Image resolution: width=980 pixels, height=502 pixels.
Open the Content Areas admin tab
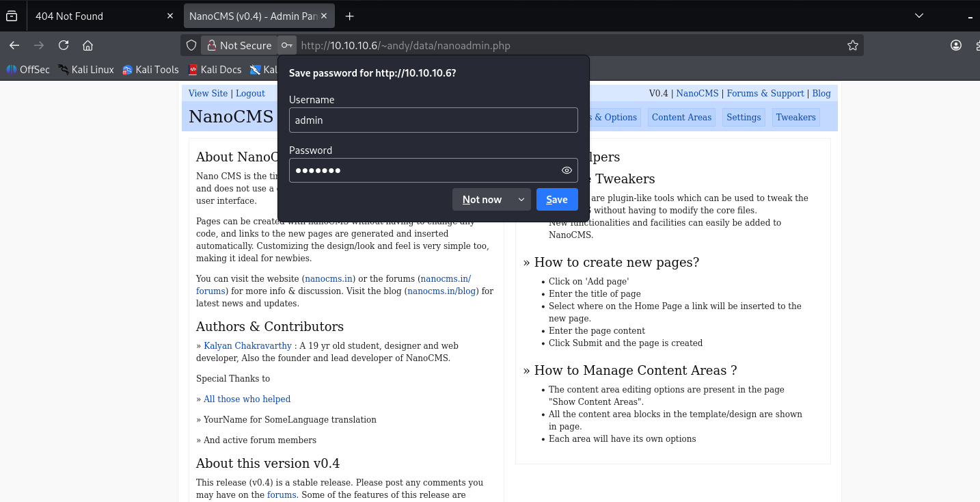click(681, 117)
